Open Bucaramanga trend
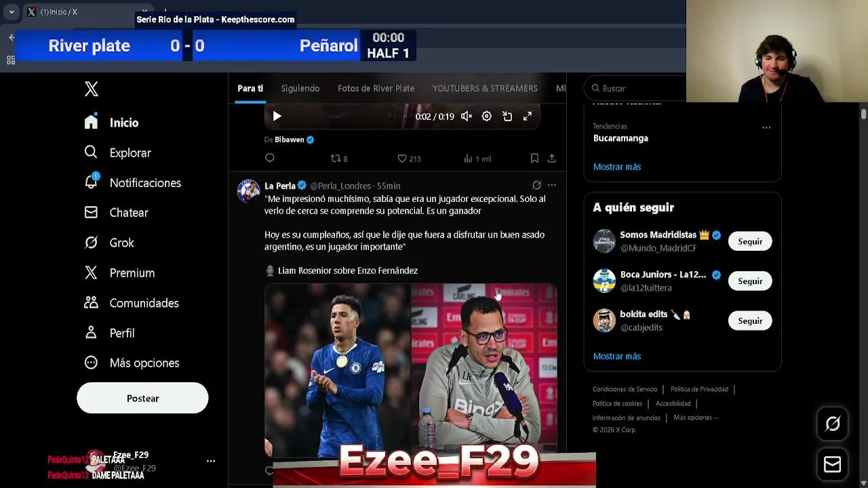The image size is (868, 488). pyautogui.click(x=620, y=138)
